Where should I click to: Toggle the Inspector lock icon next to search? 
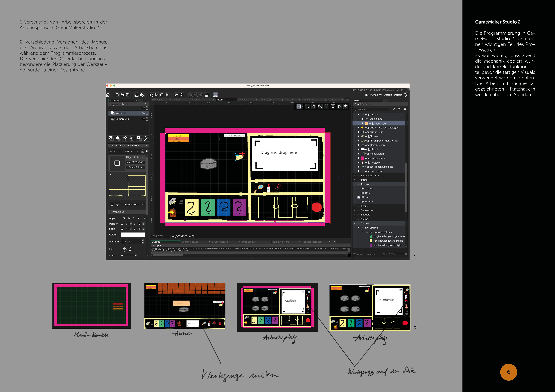pyautogui.click(x=143, y=151)
